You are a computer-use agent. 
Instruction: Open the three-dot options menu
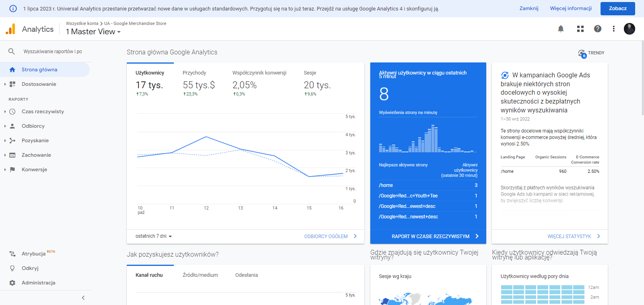coord(613,29)
